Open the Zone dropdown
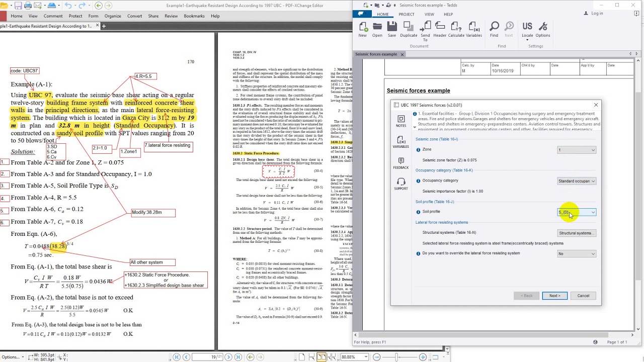 [577, 150]
